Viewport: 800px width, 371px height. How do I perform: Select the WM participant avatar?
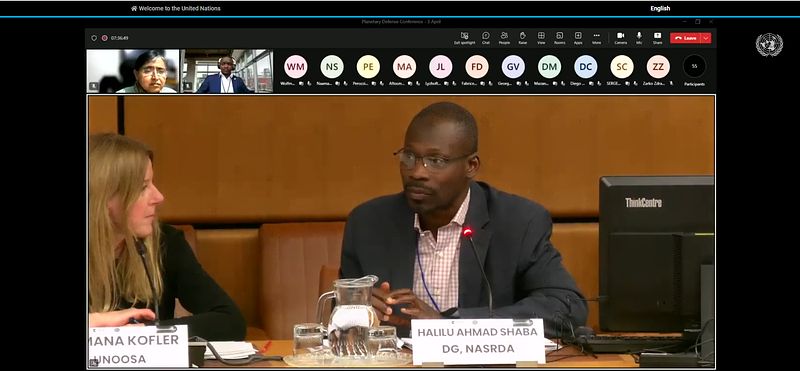[295, 66]
